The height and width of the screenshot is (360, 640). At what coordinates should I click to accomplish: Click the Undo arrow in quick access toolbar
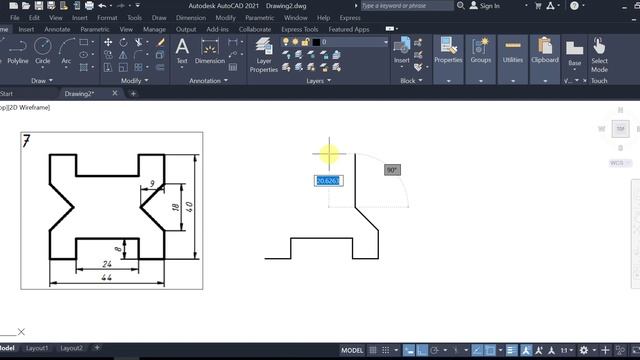tap(102, 6)
